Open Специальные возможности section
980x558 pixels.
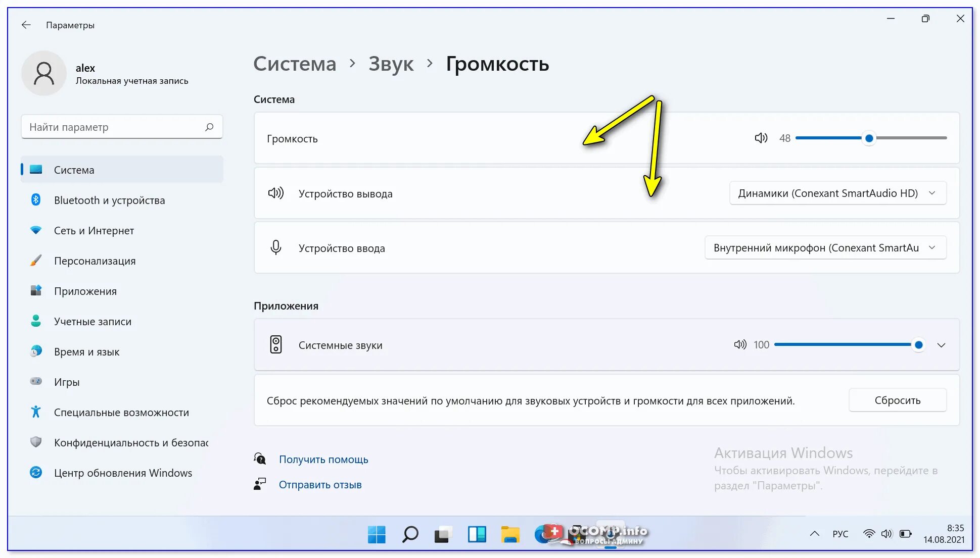pyautogui.click(x=122, y=412)
